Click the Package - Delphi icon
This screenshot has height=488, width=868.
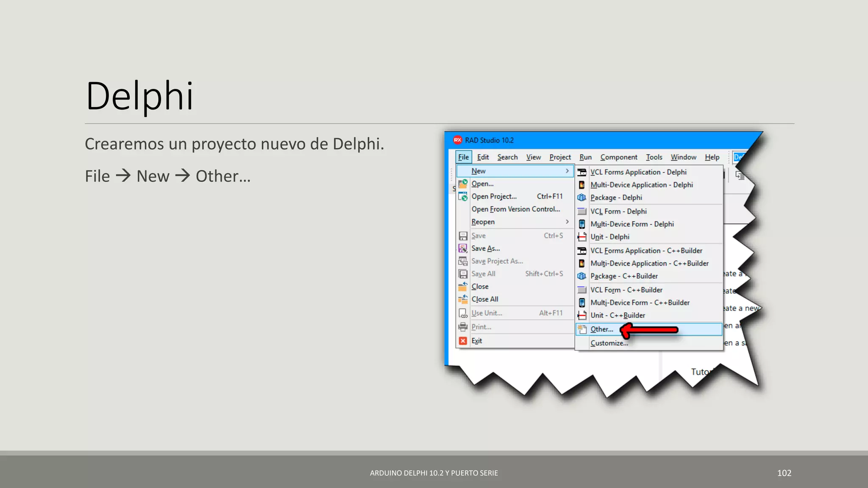[x=582, y=197]
